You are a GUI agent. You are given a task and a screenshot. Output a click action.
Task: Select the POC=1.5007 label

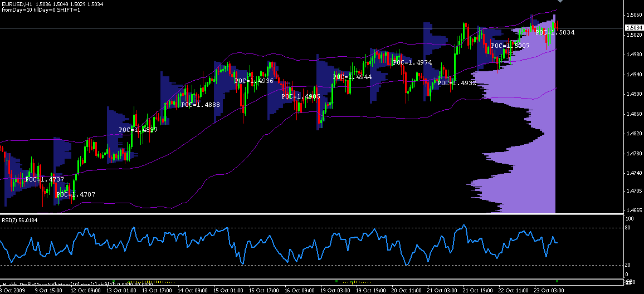(510, 46)
